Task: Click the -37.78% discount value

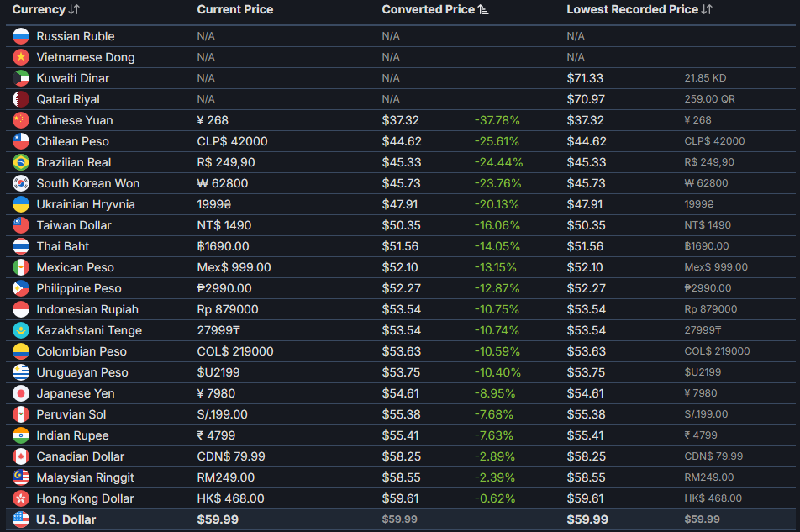Action: 497,120
